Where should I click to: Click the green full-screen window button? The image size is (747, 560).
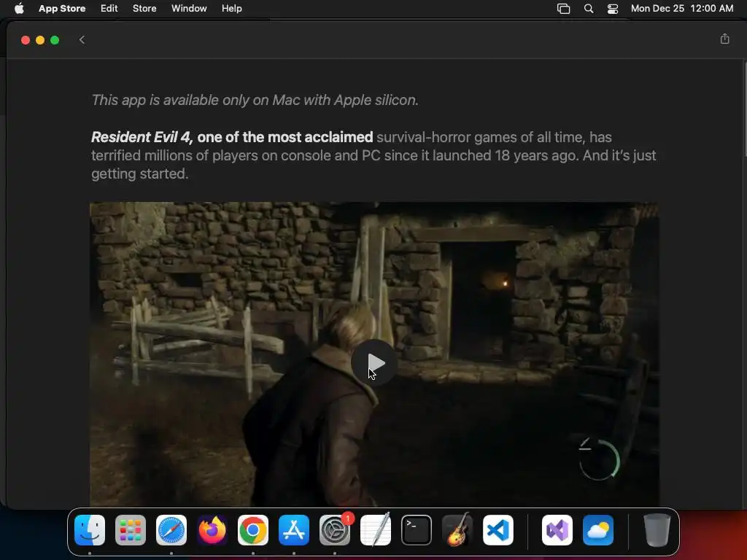(x=55, y=40)
